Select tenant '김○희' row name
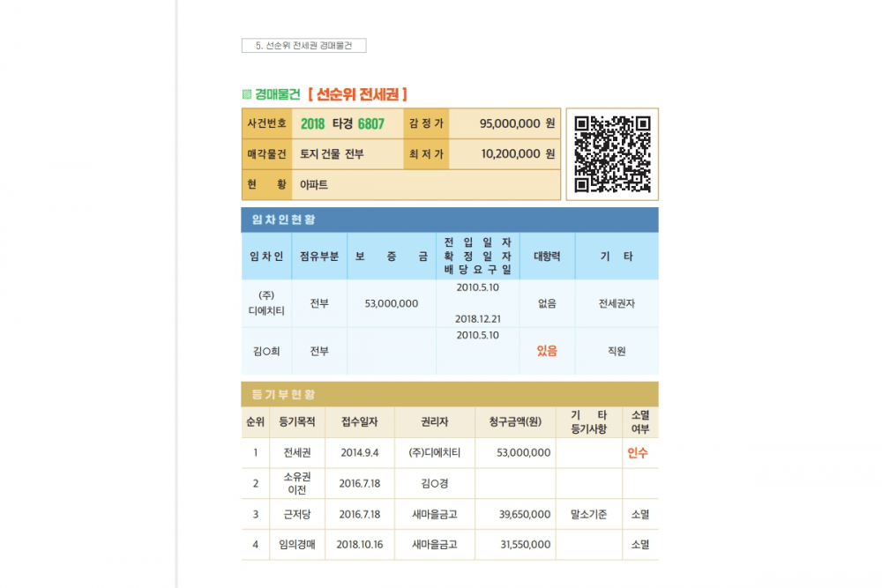This screenshot has height=588, width=882. [x=266, y=351]
